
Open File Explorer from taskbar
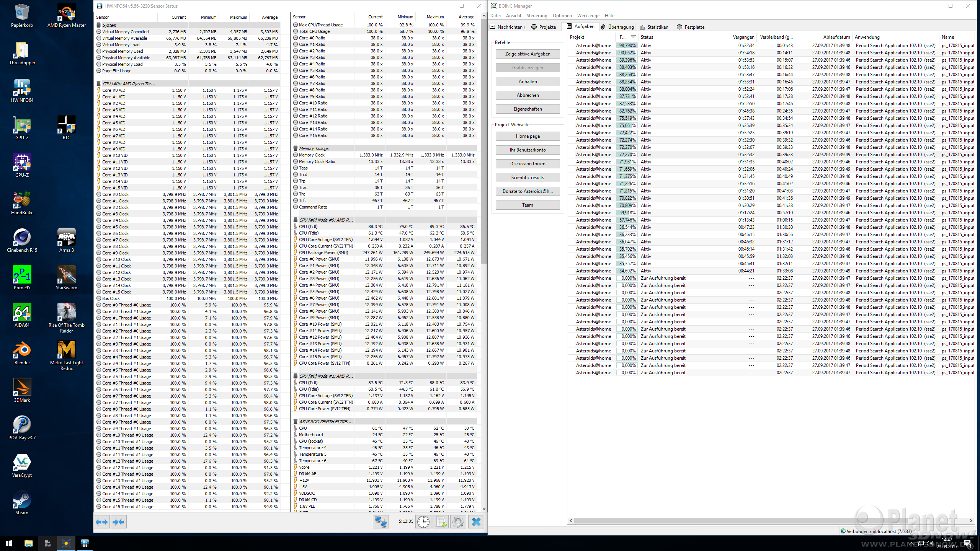(28, 543)
